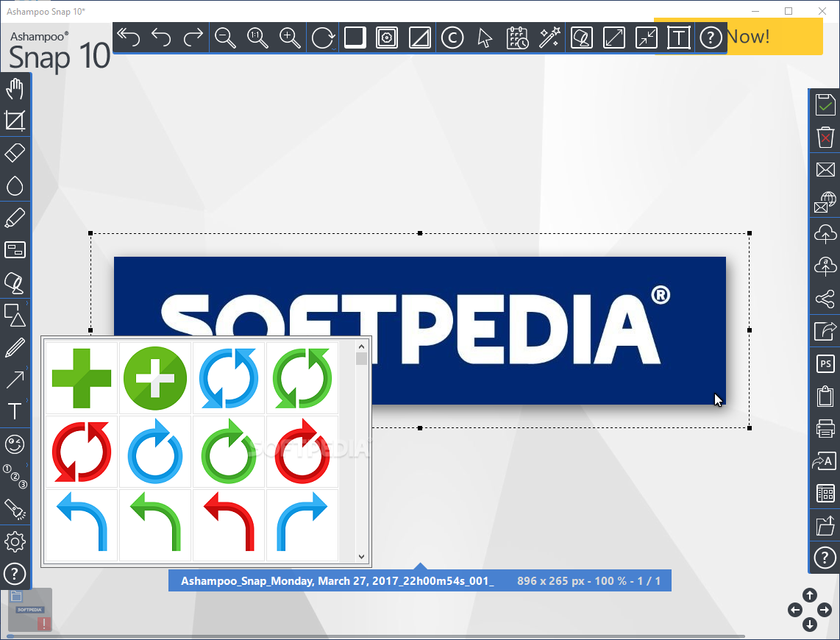840x640 pixels.
Task: Open folder with arrow icon in right sidebar
Action: click(x=825, y=526)
